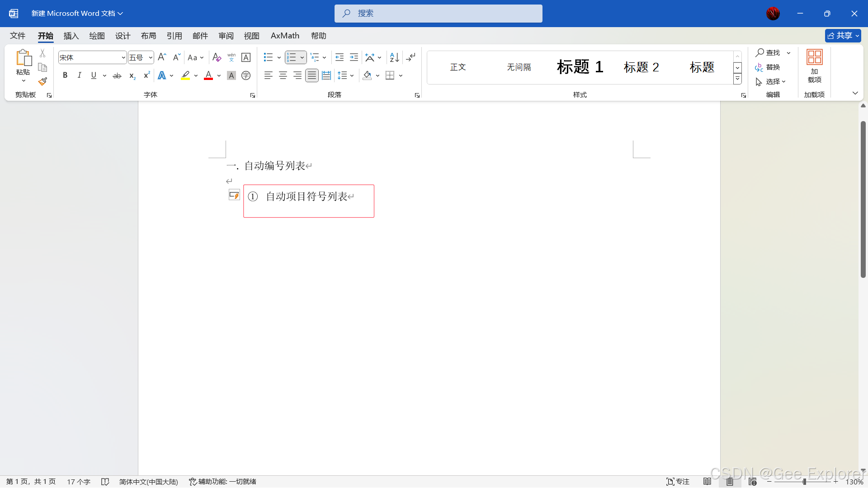The image size is (868, 488).
Task: Click the Center alignment icon
Action: [283, 75]
